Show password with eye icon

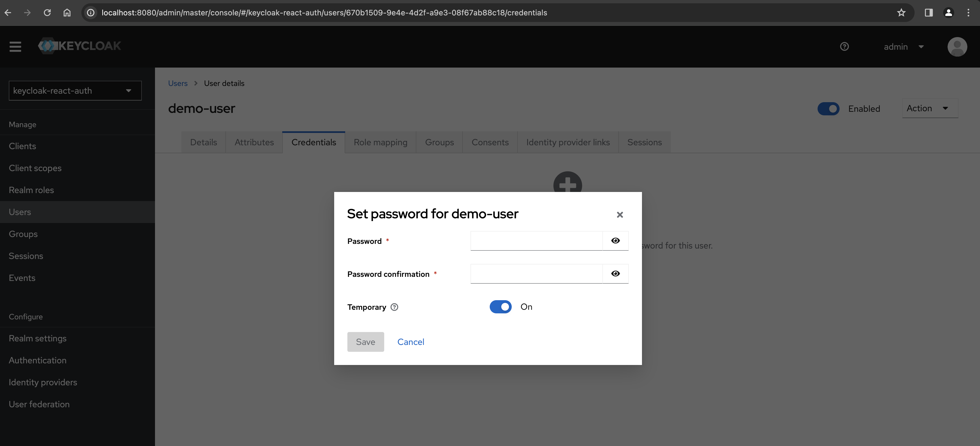(x=615, y=241)
